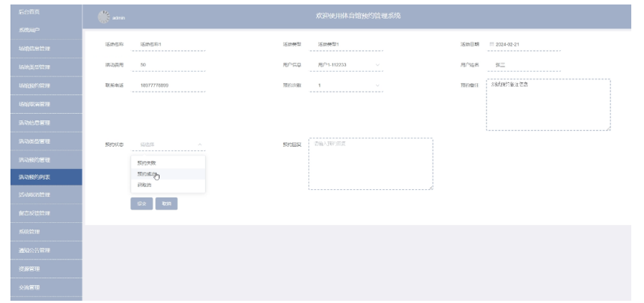Image resolution: width=644 pixels, height=303 pixels.
Task: Open 交流管理 in the sidebar
Action: coord(46,287)
